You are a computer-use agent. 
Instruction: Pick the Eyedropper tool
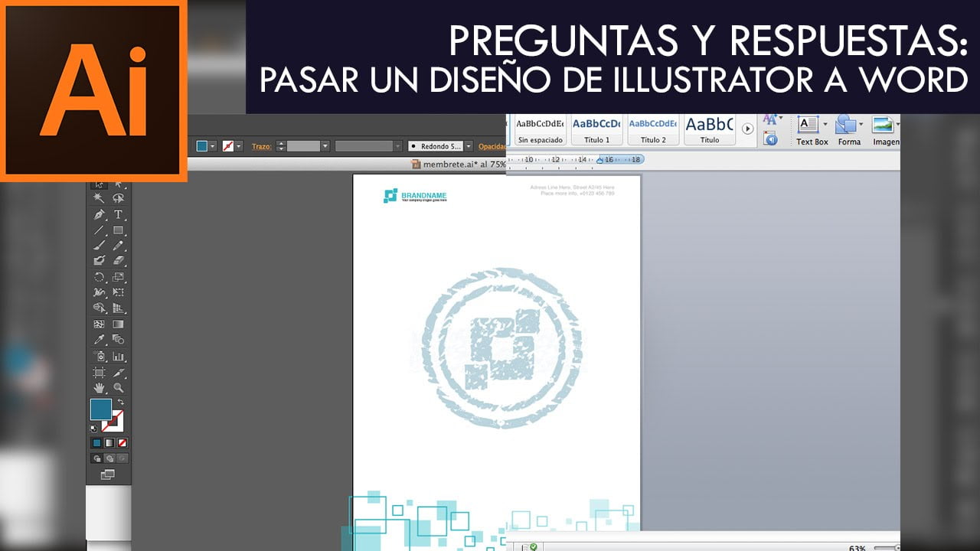100,340
